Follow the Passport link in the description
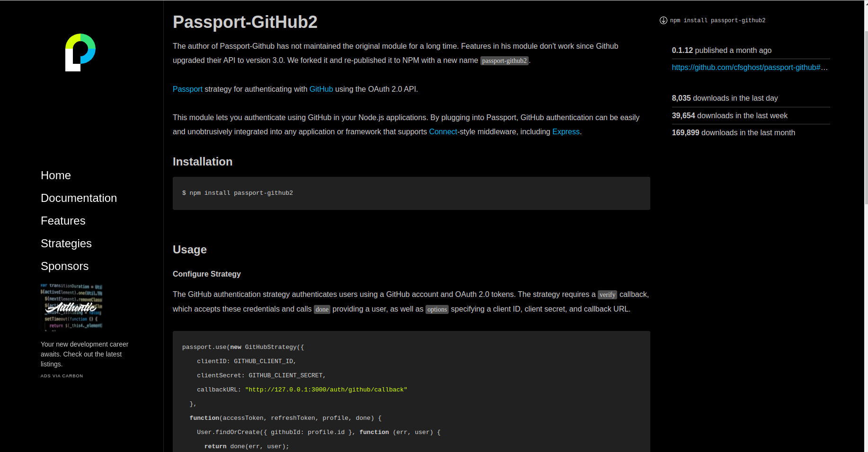The width and height of the screenshot is (868, 452). tap(187, 89)
